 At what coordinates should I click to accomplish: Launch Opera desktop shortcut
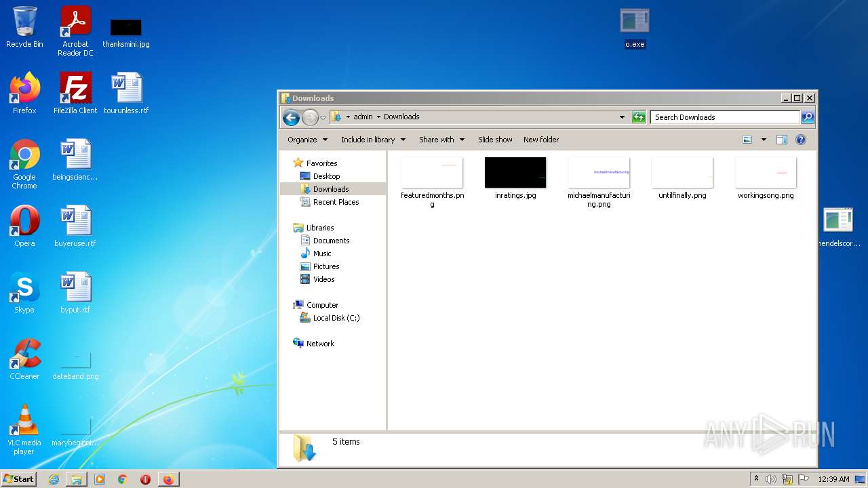tap(24, 226)
